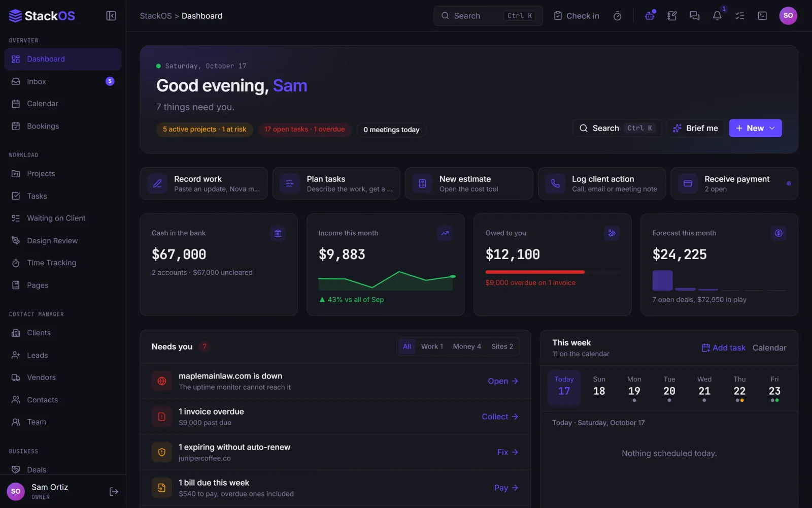Open the chat messages icon
This screenshot has width=812, height=508.
click(694, 16)
